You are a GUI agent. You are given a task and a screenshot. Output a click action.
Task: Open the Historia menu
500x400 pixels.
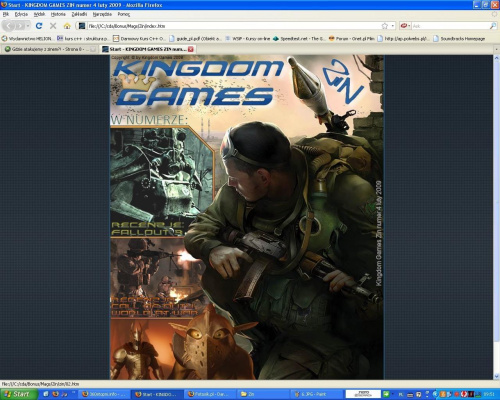pyautogui.click(x=58, y=14)
